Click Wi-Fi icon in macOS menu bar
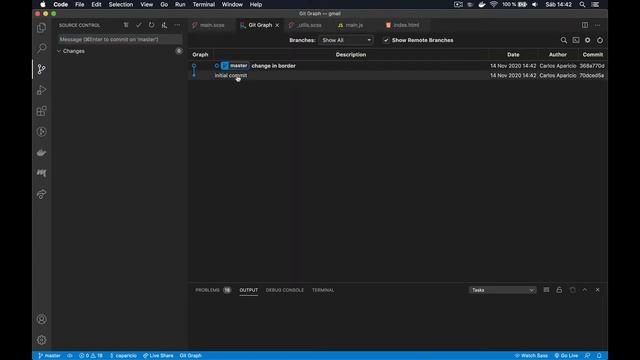Image resolution: width=640 pixels, height=360 pixels. (x=493, y=4)
